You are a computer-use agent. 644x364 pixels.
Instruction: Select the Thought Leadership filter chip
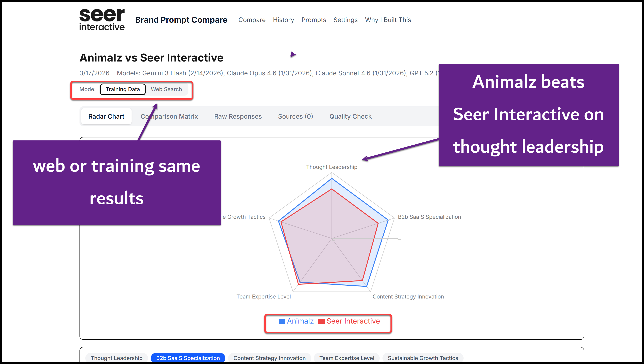117,358
